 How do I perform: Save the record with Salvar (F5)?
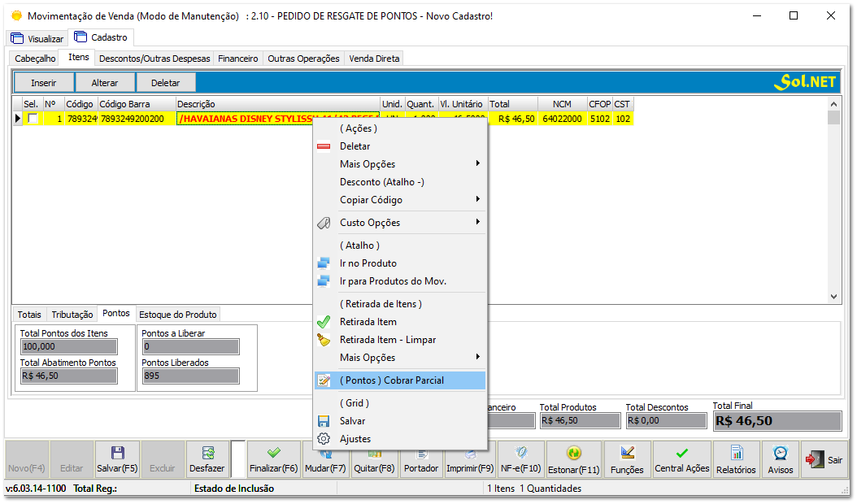(x=118, y=458)
